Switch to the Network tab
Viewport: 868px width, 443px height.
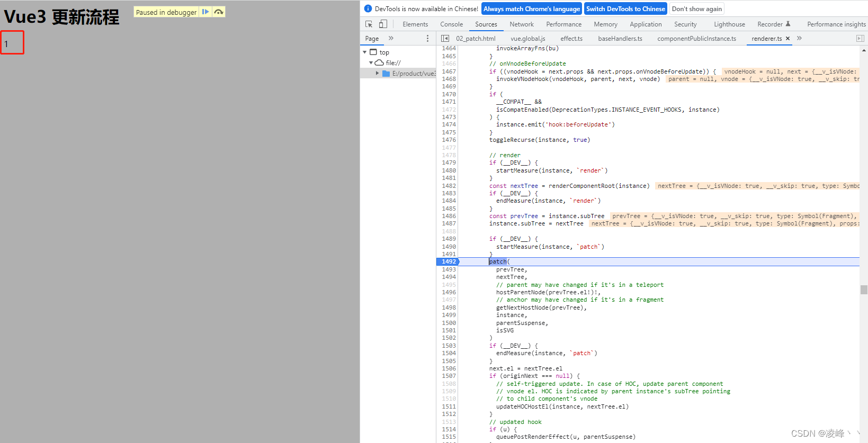click(x=522, y=24)
